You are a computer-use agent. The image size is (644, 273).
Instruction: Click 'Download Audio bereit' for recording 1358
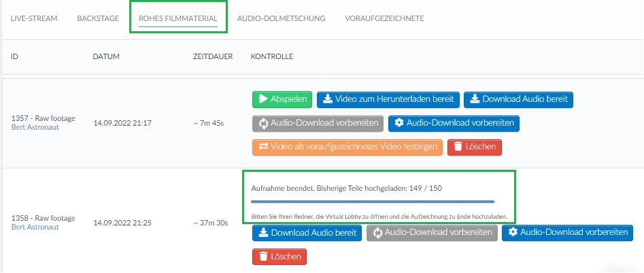tap(307, 233)
